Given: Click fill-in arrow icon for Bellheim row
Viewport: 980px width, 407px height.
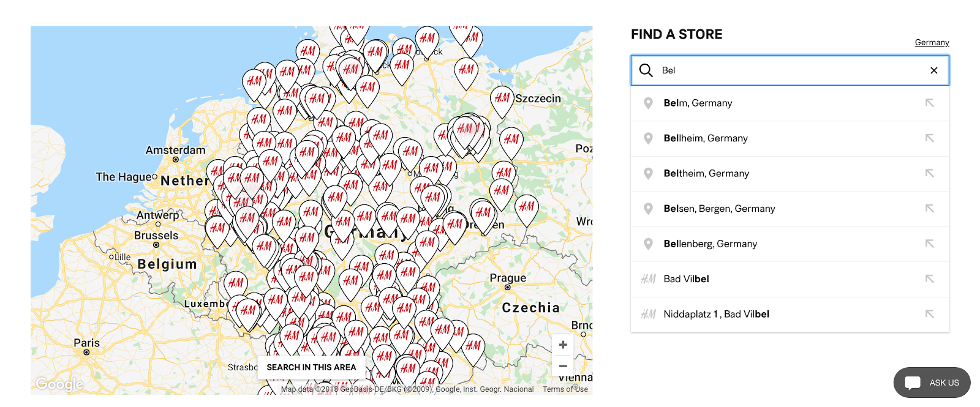Looking at the screenshot, I should (x=929, y=138).
